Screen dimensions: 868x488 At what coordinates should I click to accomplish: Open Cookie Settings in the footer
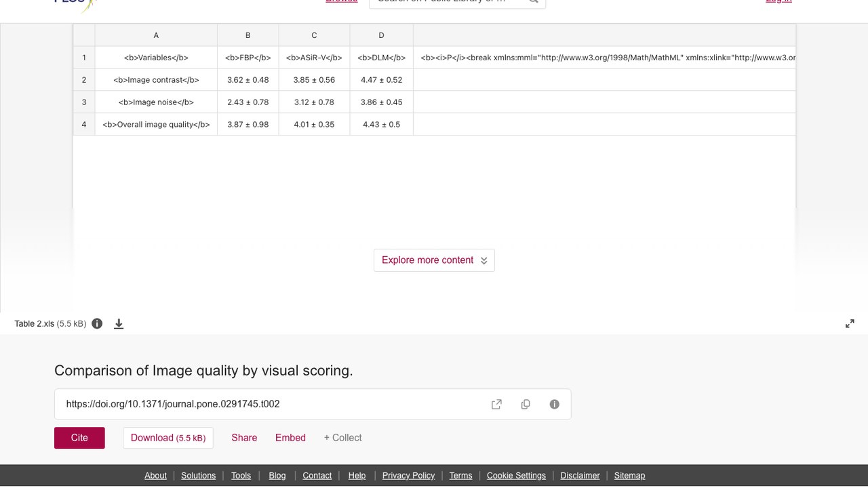516,476
